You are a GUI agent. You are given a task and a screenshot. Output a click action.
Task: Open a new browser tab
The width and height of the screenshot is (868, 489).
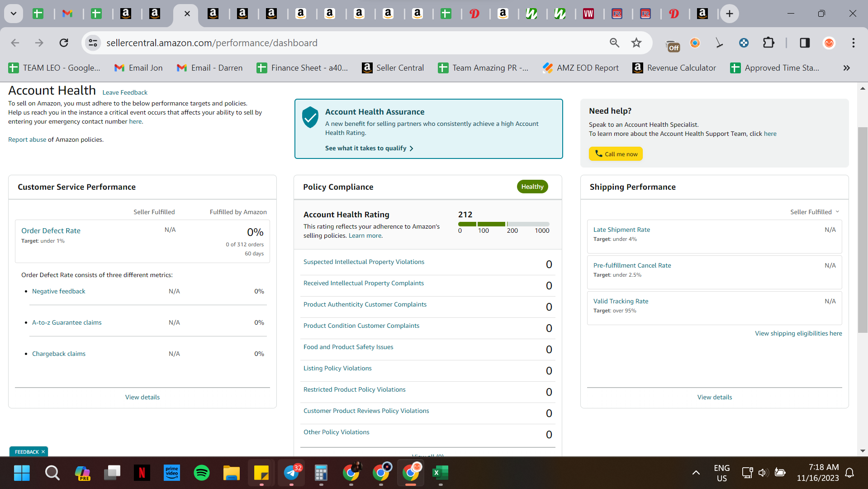point(730,14)
